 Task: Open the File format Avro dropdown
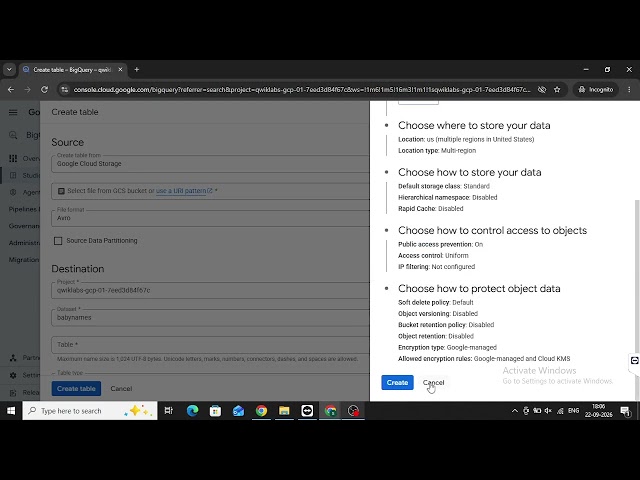pos(210,218)
